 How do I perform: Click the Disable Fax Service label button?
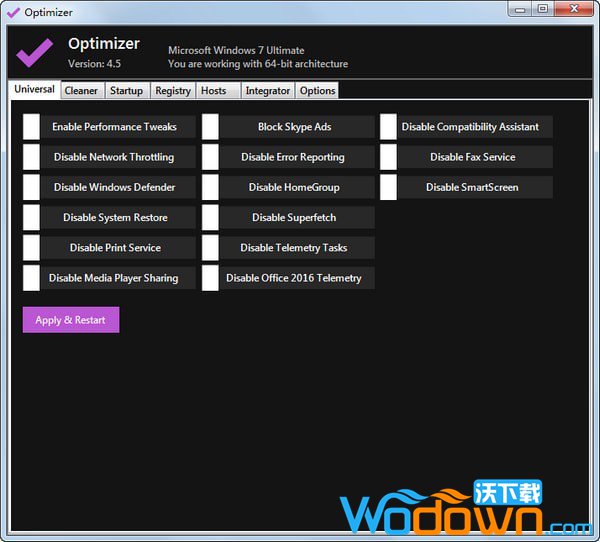pyautogui.click(x=476, y=157)
